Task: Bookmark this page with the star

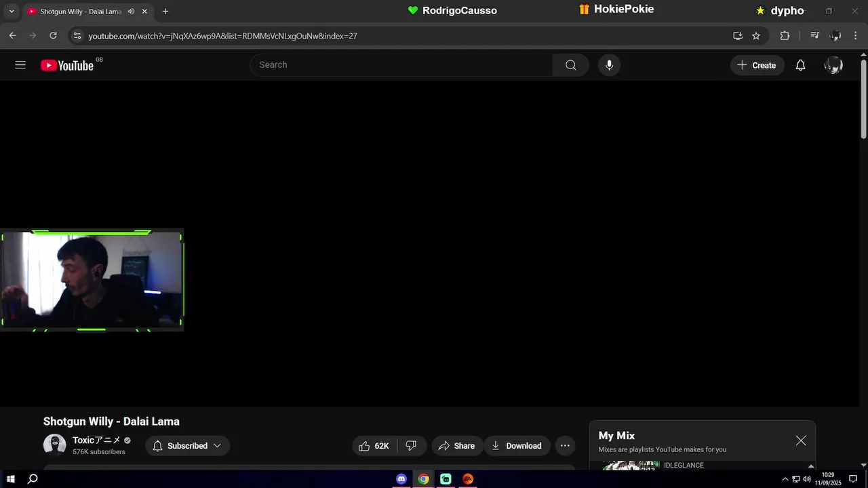Action: (x=756, y=35)
